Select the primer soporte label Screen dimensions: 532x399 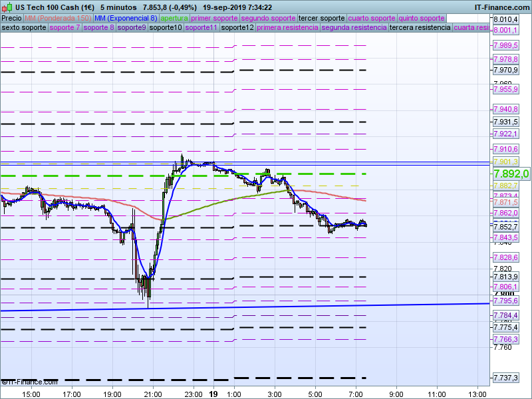click(214, 18)
